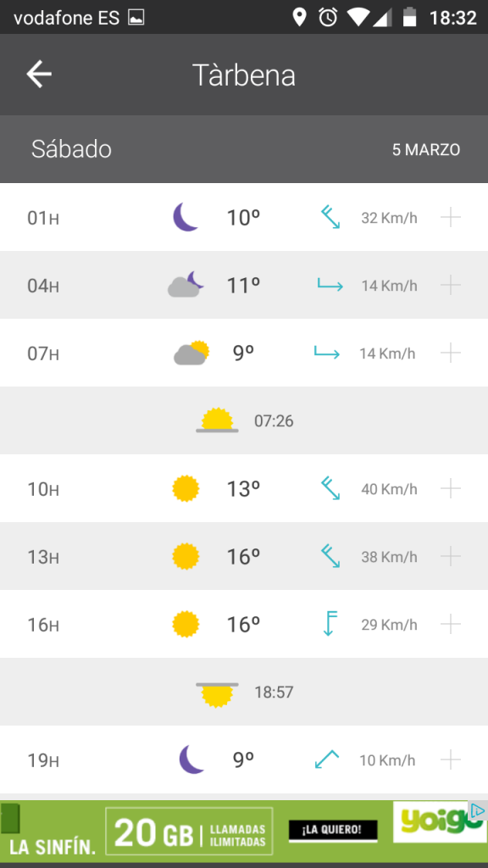Expand details for the 01H row
Image resolution: width=488 pixels, height=868 pixels.
tap(451, 218)
